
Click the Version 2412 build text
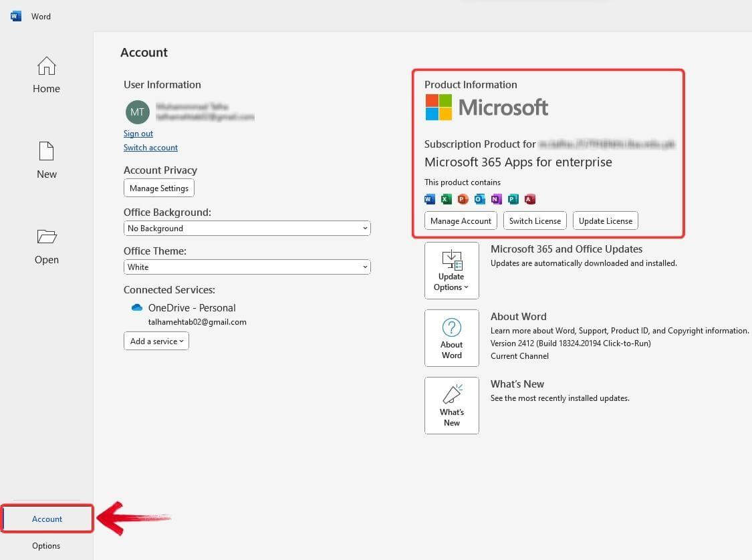571,343
